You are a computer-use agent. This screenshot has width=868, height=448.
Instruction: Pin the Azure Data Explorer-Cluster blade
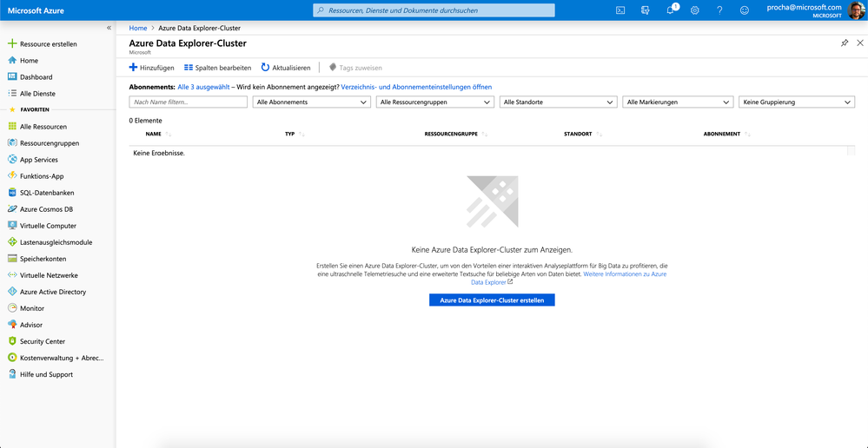point(845,43)
